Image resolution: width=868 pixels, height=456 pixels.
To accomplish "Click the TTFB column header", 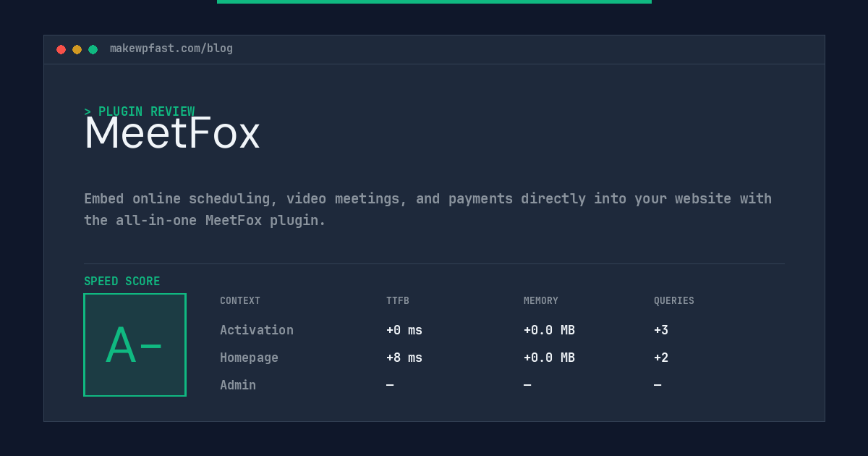I will tap(398, 301).
